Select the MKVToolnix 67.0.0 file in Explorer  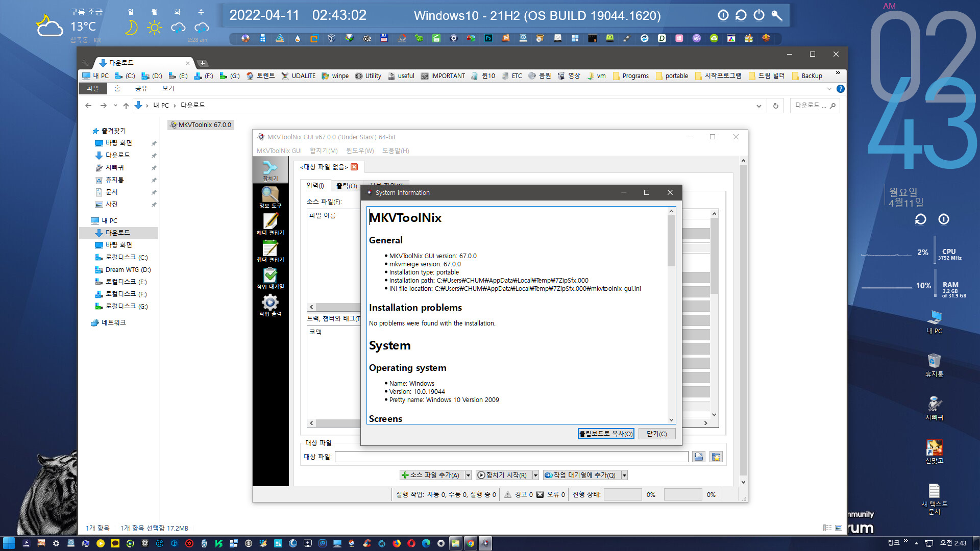click(x=201, y=124)
